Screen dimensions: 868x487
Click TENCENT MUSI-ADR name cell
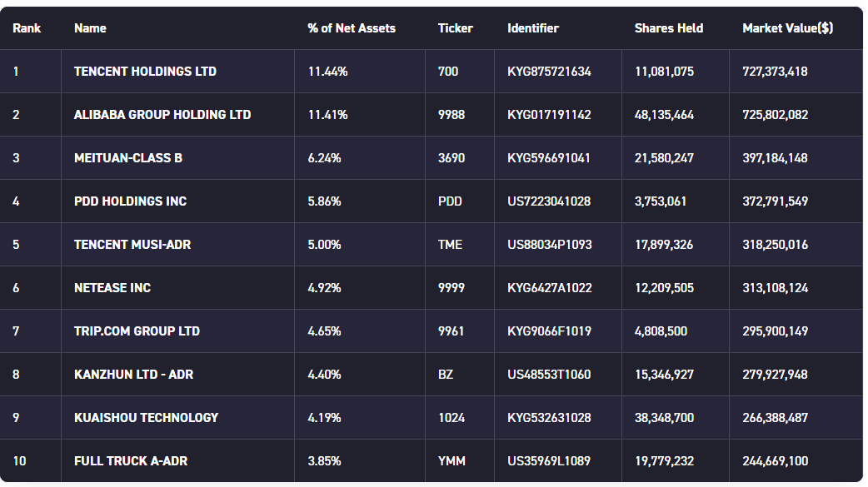point(132,245)
